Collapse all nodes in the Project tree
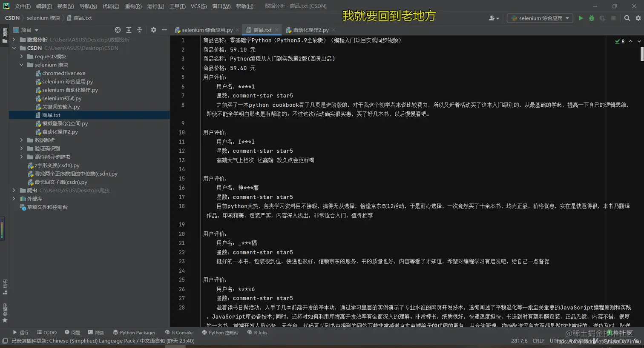Viewport: 644px width, 348px height. (140, 30)
